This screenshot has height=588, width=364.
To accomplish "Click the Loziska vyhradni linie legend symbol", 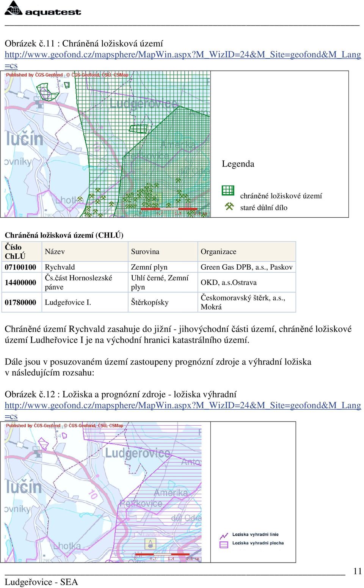I will pyautogui.click(x=224, y=536).
